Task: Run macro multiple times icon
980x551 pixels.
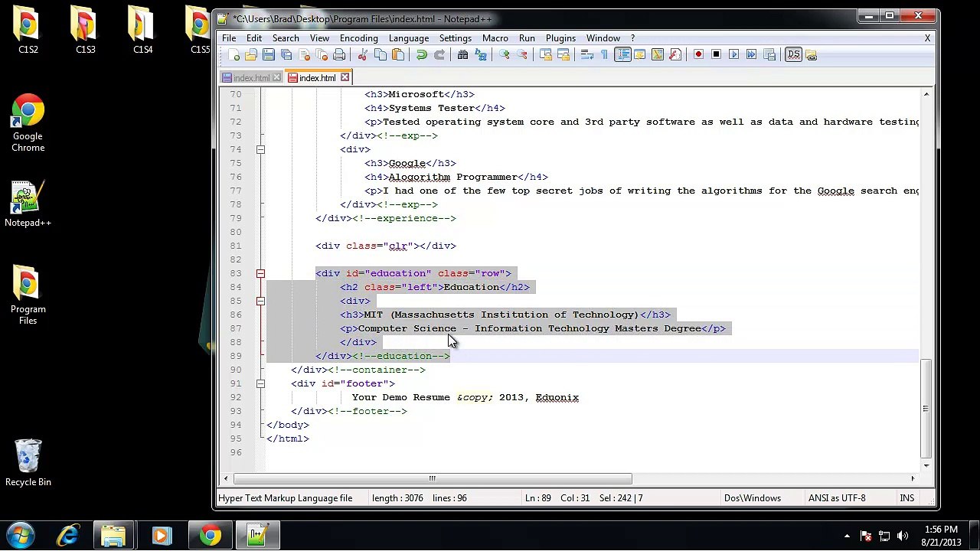Action: tap(752, 55)
